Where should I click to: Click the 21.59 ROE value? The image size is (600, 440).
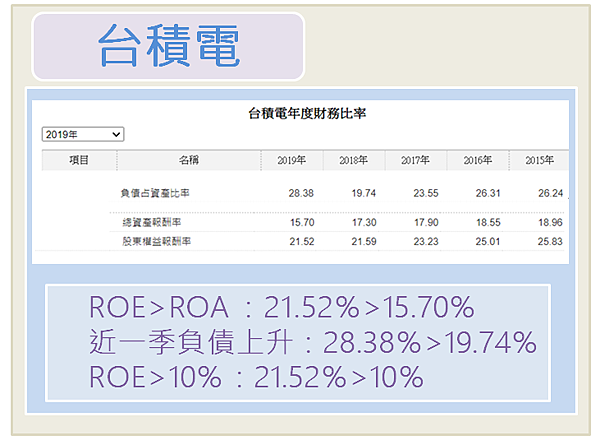[364, 241]
